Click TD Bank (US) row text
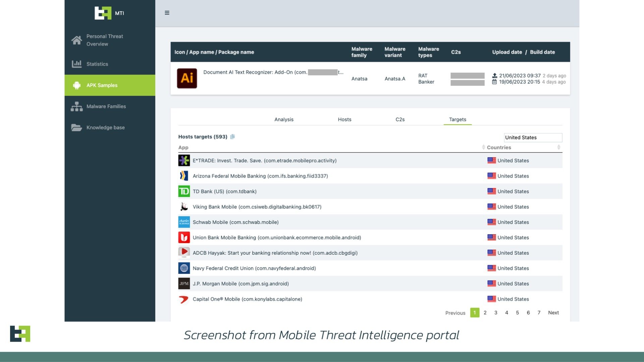 (x=224, y=191)
